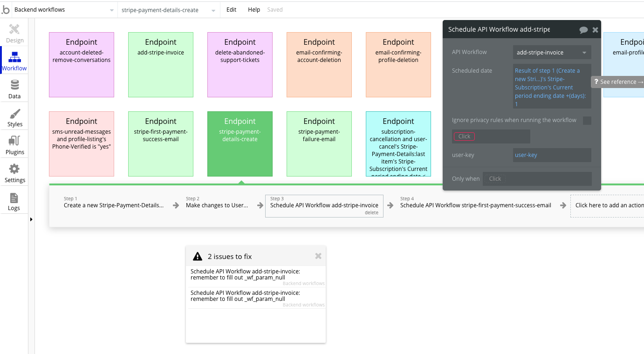Open the Help menu
The image size is (644, 354).
[254, 9]
